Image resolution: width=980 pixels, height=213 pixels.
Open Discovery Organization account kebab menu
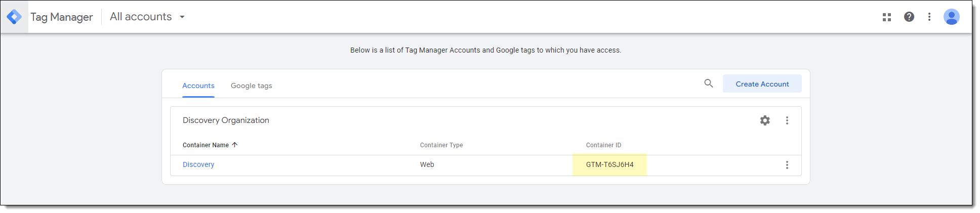(787, 120)
